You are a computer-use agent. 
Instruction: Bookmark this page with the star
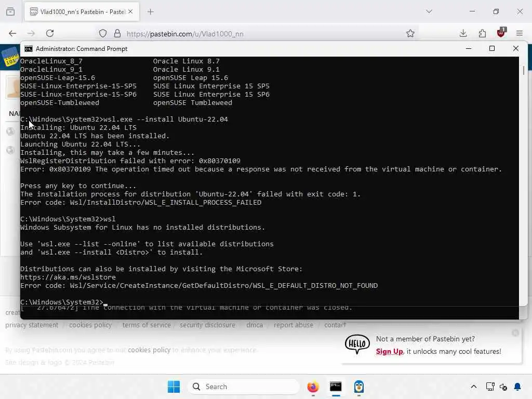[x=410, y=33]
